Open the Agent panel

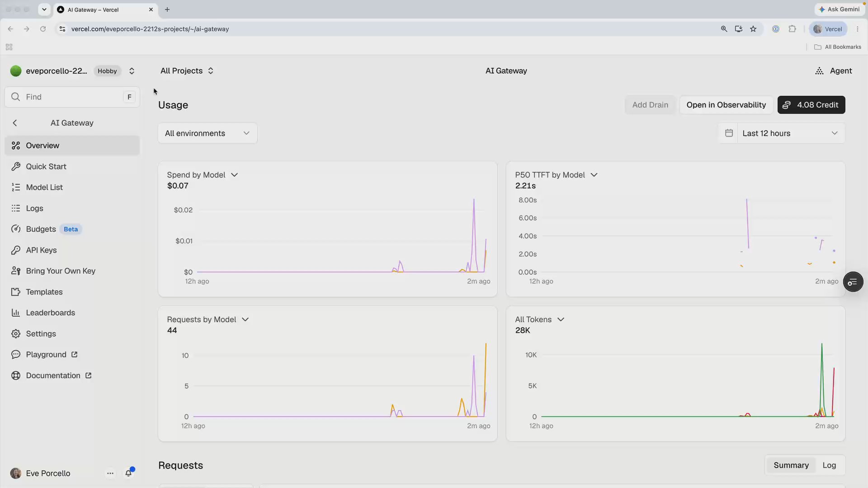834,71
